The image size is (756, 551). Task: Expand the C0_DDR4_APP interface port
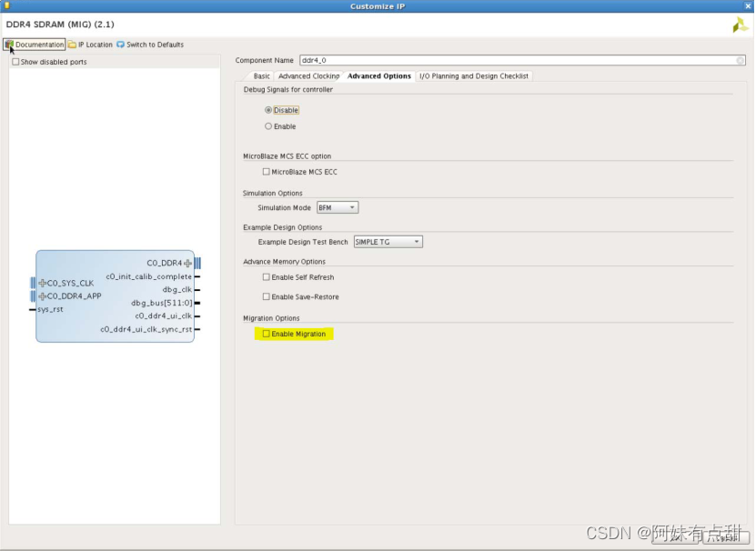(x=43, y=296)
